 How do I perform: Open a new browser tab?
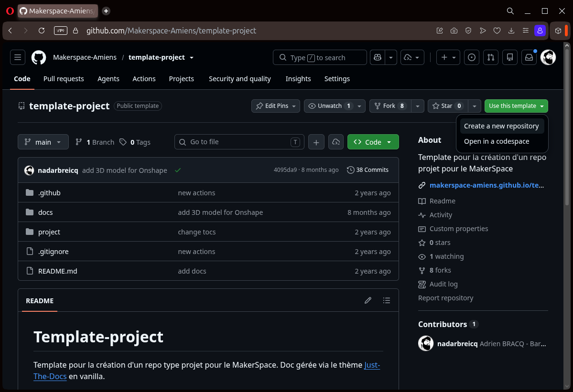pyautogui.click(x=106, y=11)
